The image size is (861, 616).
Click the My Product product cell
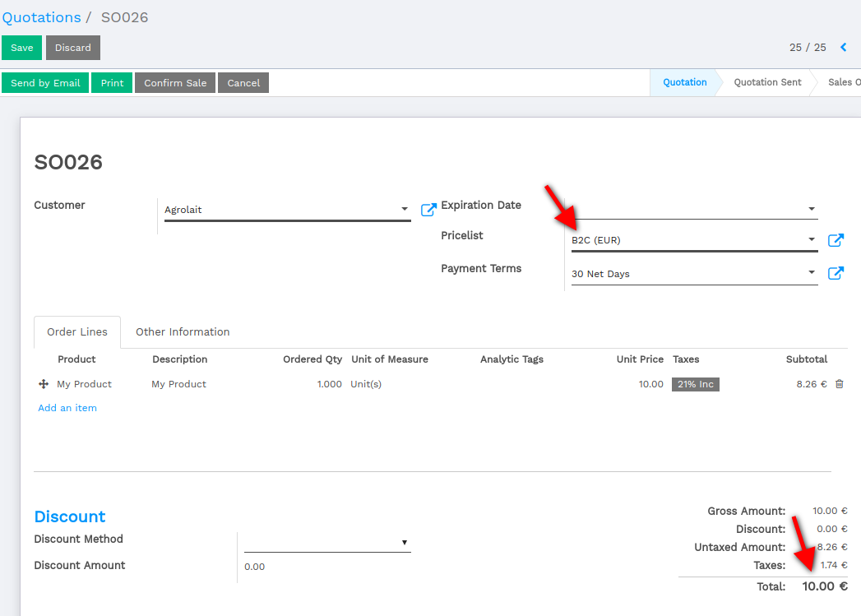coord(84,384)
